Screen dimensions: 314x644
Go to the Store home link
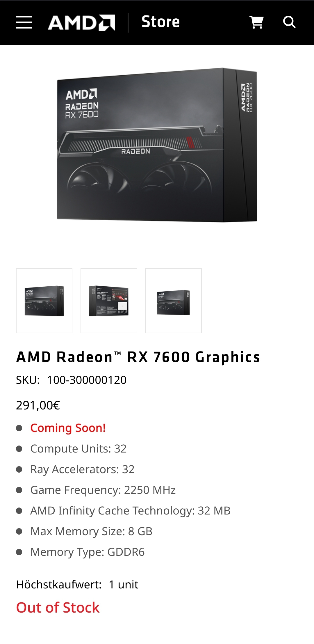click(160, 22)
